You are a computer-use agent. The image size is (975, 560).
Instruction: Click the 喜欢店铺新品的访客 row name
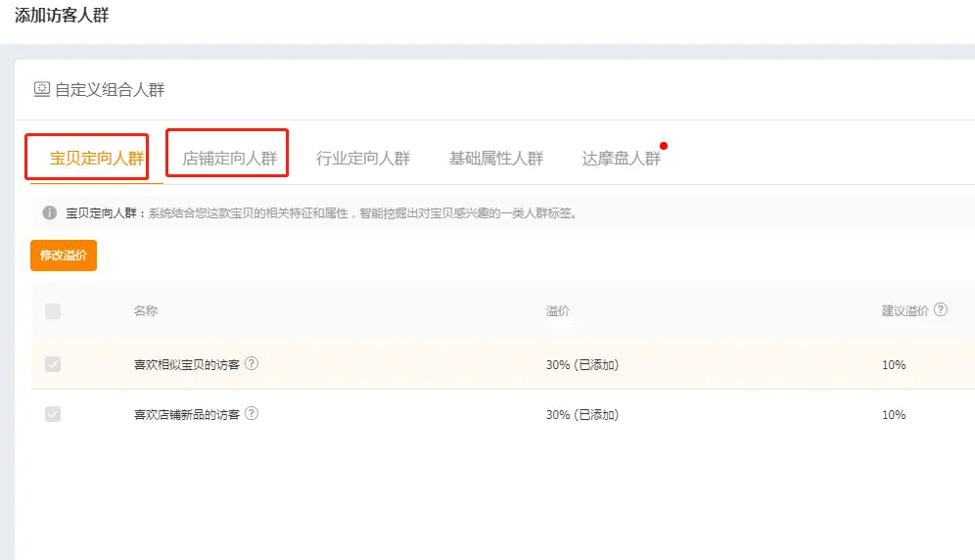coord(187,415)
